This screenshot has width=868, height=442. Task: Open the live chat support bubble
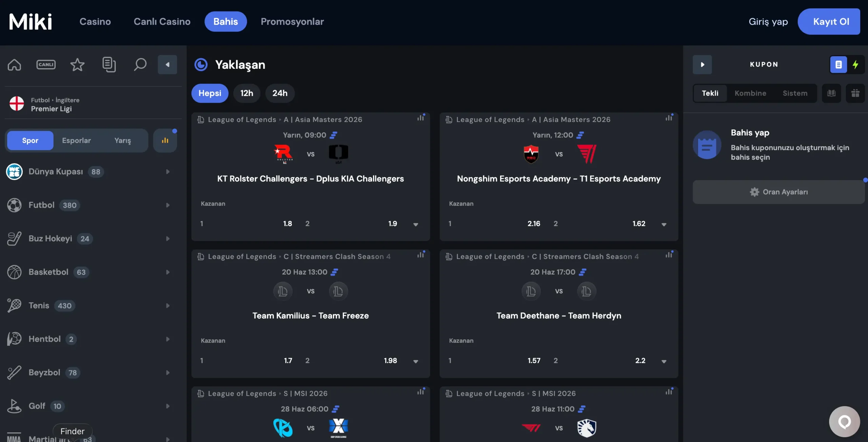844,422
